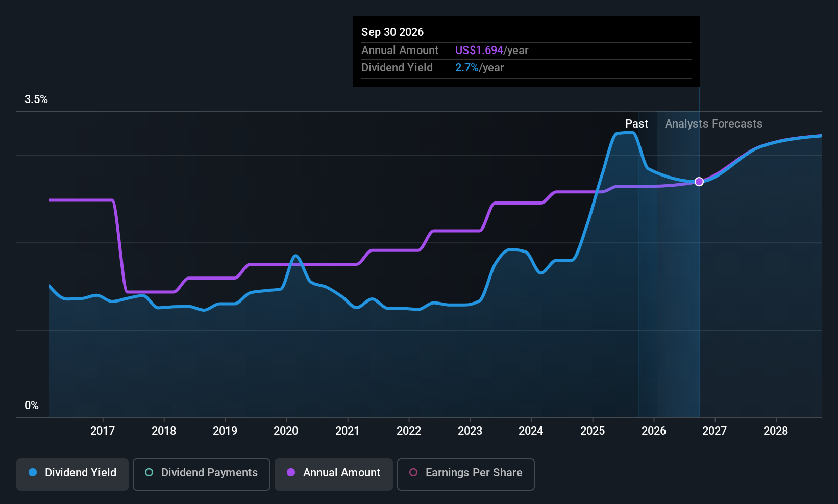
Task: Click the 3.5% y-axis label
Action: point(36,99)
